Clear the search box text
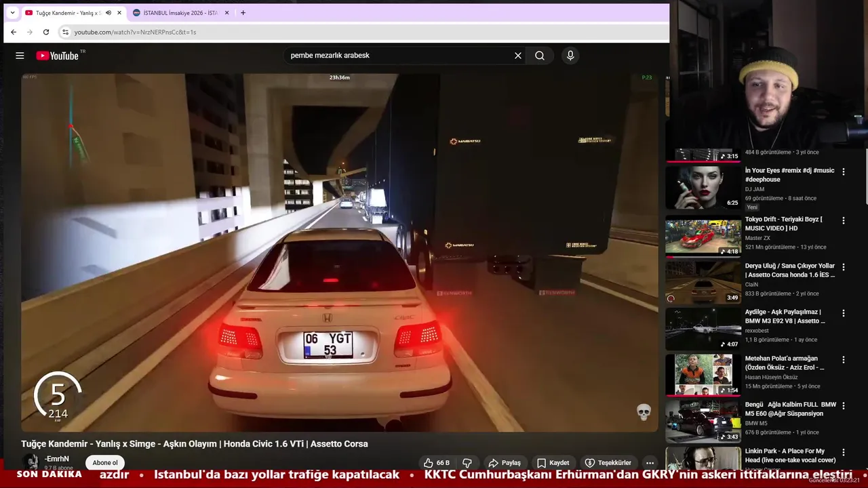This screenshot has height=488, width=868. tap(518, 56)
